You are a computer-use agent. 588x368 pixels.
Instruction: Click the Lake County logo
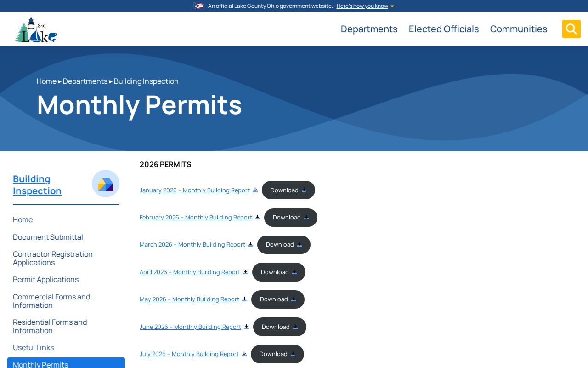tap(36, 29)
